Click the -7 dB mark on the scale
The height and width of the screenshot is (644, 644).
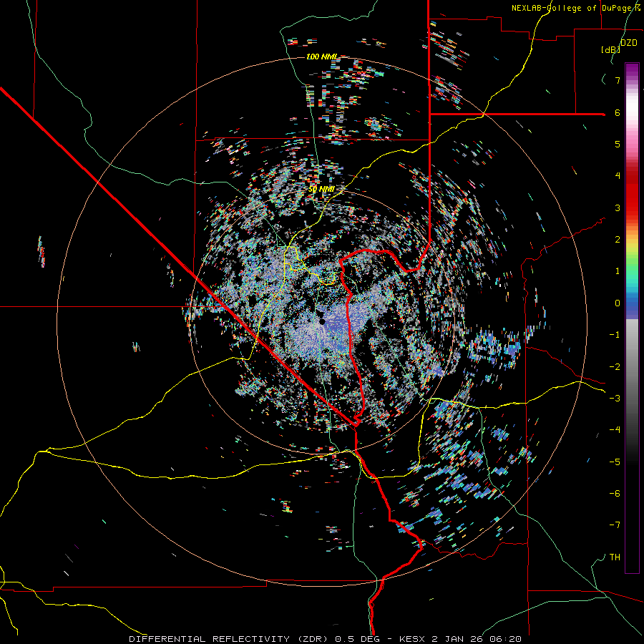(615, 525)
